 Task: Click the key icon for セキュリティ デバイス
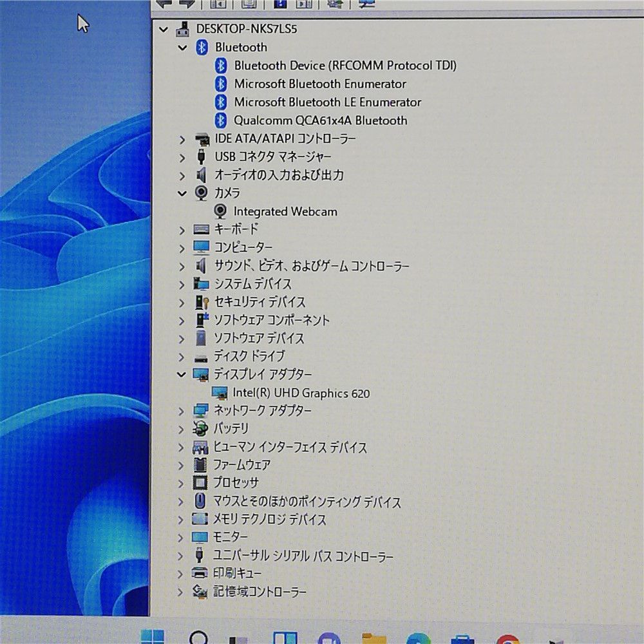[201, 303]
